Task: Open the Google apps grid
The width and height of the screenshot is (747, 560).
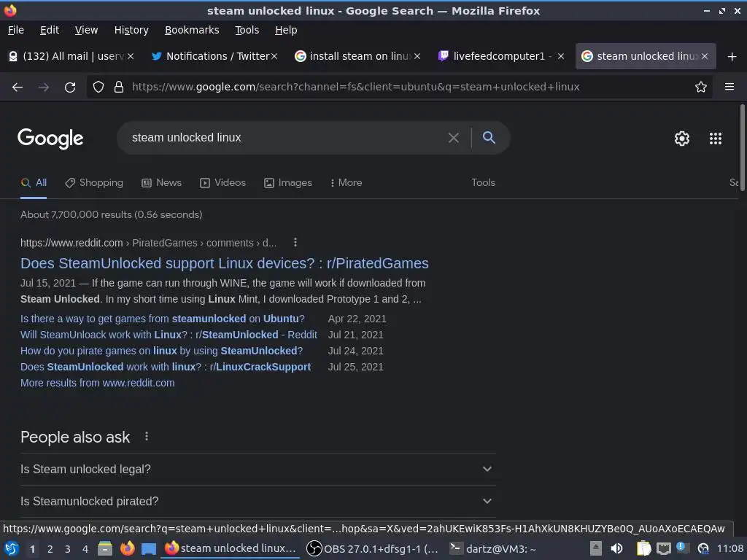Action: [x=716, y=139]
